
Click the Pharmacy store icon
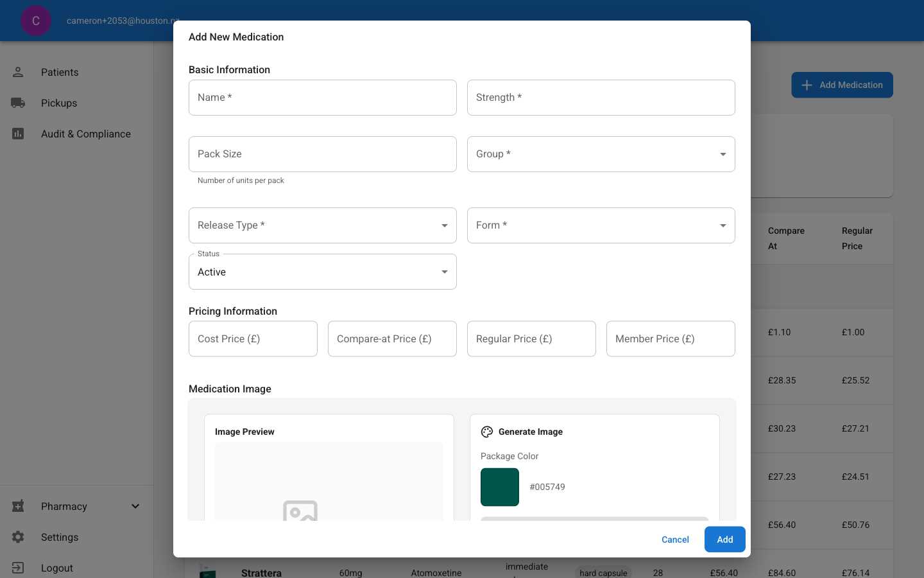point(18,506)
